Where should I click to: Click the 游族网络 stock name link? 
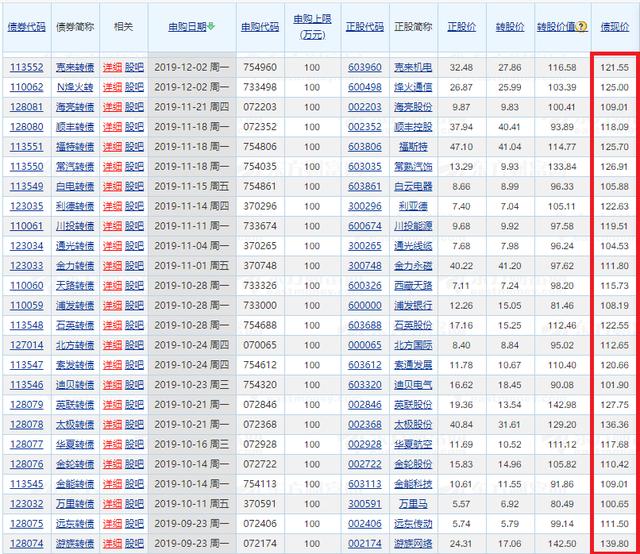[412, 543]
